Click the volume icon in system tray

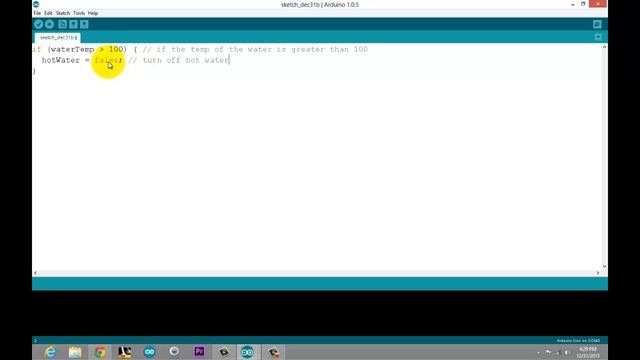coord(567,352)
